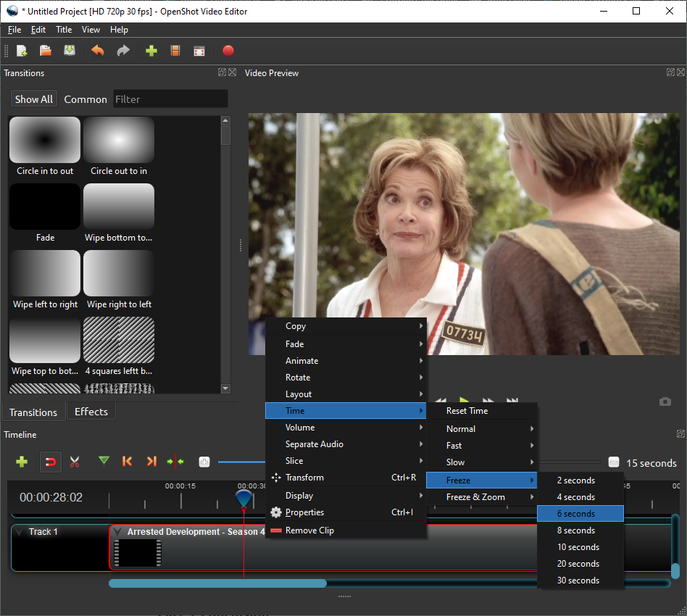Click the Common filter button

click(86, 99)
